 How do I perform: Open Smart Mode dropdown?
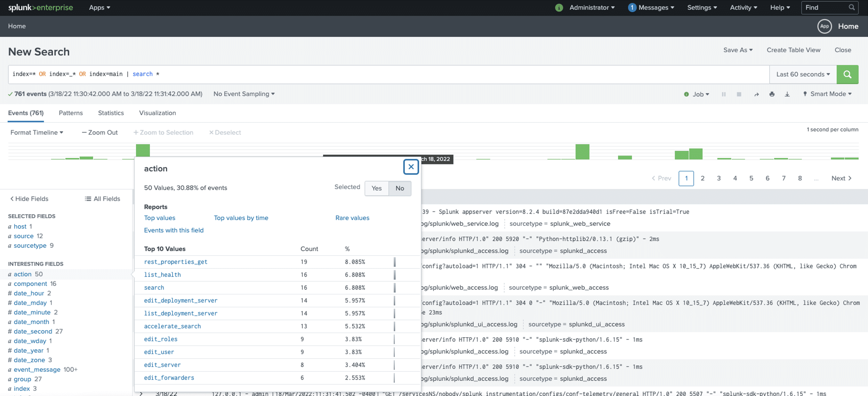pyautogui.click(x=828, y=94)
